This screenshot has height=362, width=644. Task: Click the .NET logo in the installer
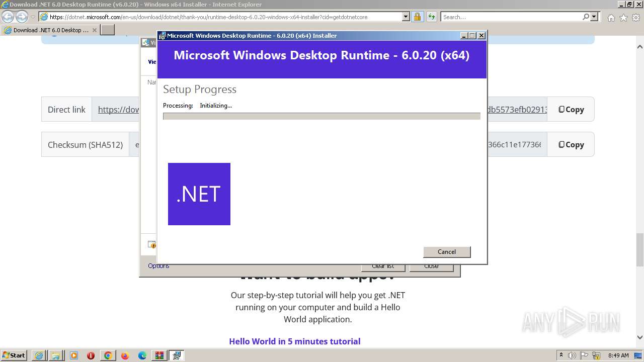click(x=199, y=194)
